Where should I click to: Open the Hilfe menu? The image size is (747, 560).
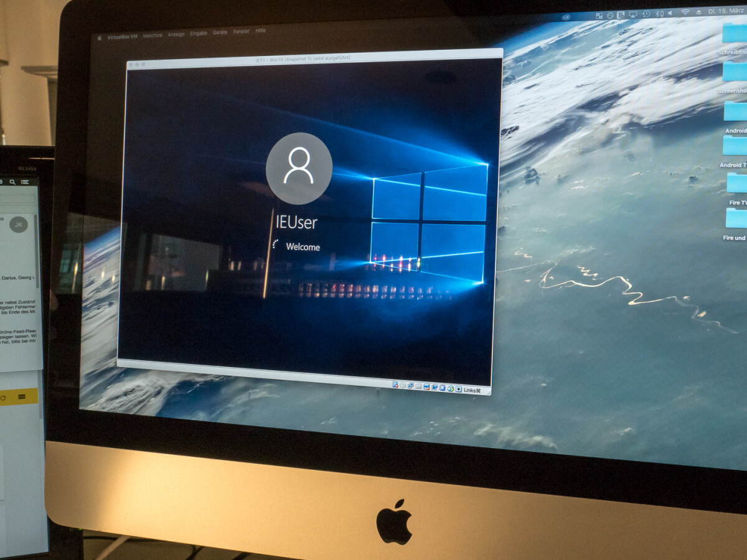[260, 30]
